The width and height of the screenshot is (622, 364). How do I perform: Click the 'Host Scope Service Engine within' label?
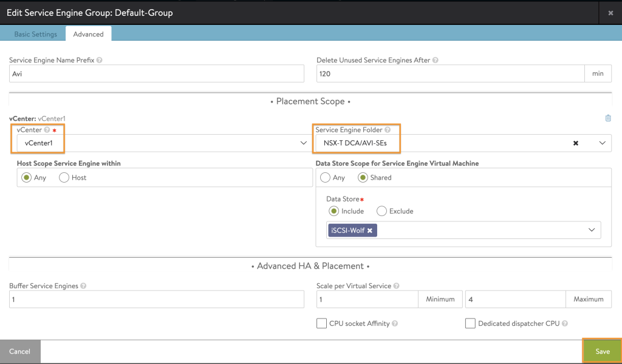tap(69, 163)
